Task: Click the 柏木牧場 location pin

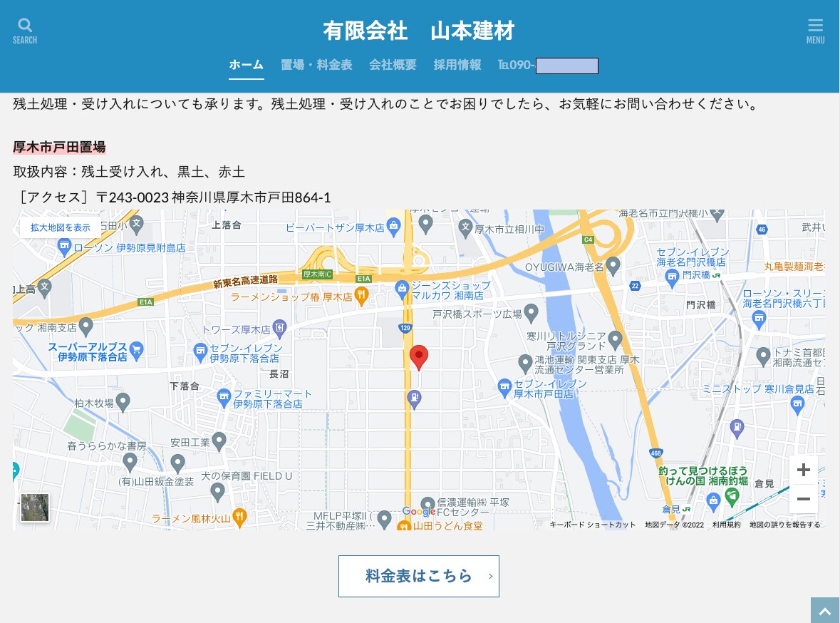Action: tap(123, 402)
